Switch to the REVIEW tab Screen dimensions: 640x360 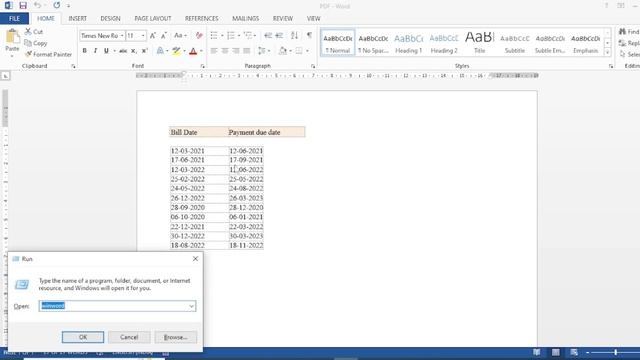(x=283, y=19)
